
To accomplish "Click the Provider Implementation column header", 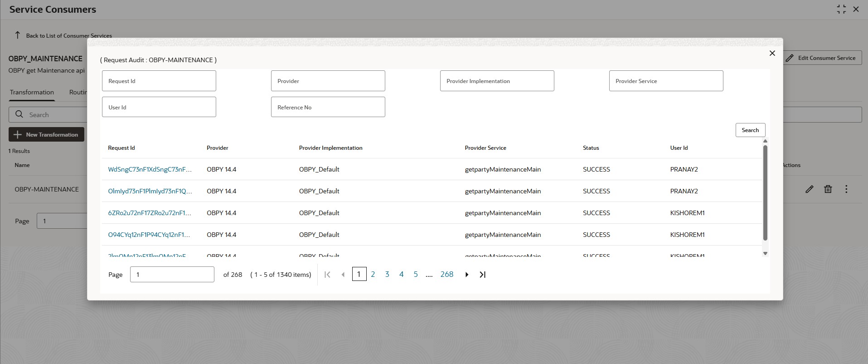I will click(331, 148).
